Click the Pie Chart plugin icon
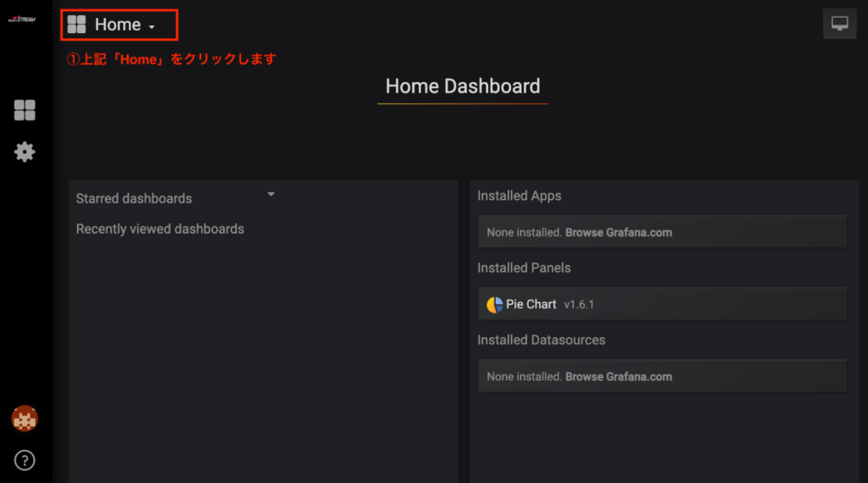Screen dimensions: 868x483 point(495,304)
